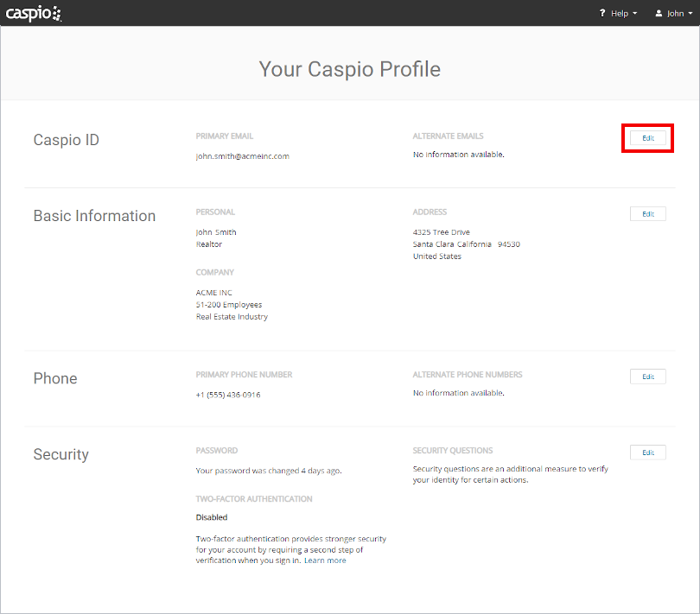Click the ADDRESS label
Screen dimensions: 700x614
pyautogui.click(x=430, y=212)
